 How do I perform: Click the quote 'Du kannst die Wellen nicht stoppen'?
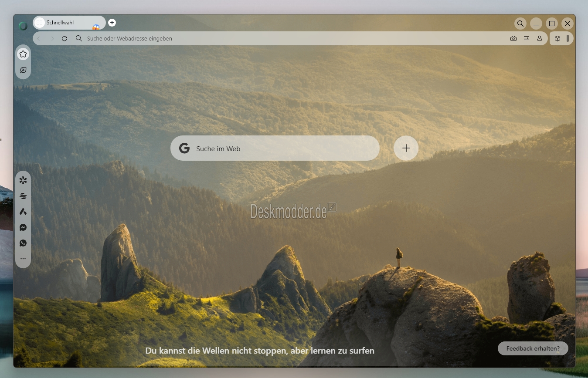[260, 351]
